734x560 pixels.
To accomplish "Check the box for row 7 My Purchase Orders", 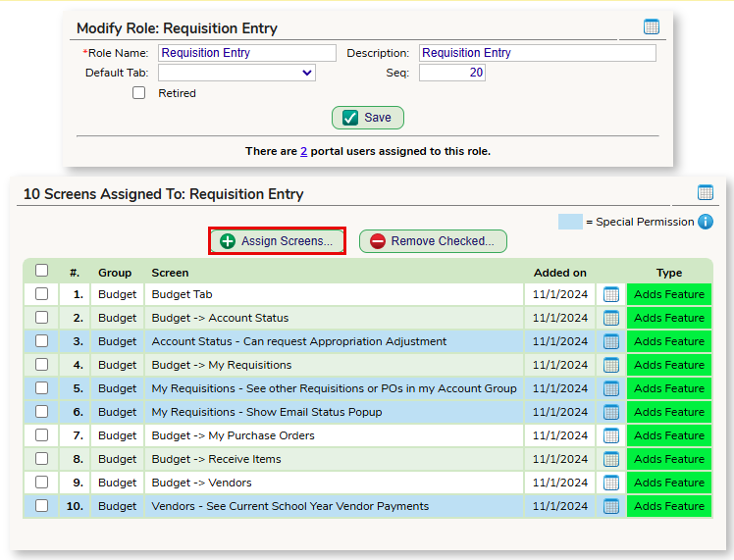I will coord(41,435).
